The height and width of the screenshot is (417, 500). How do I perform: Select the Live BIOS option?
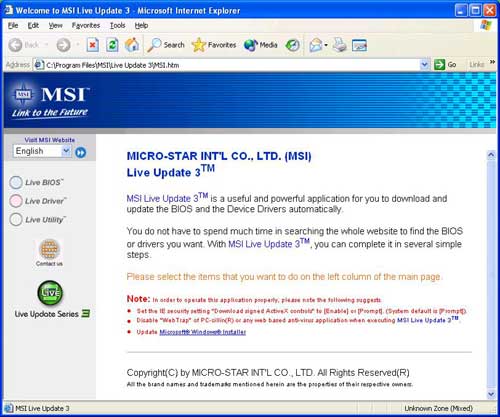[36, 182]
